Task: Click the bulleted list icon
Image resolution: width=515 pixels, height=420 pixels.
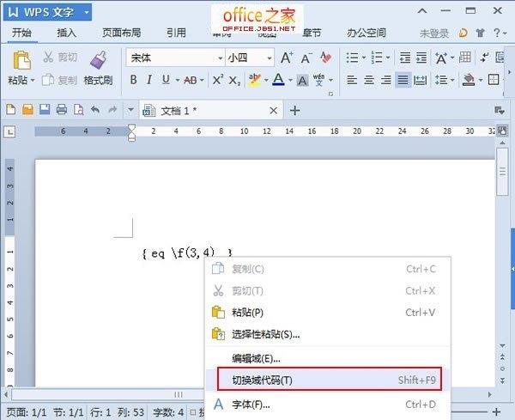Action: [353, 58]
